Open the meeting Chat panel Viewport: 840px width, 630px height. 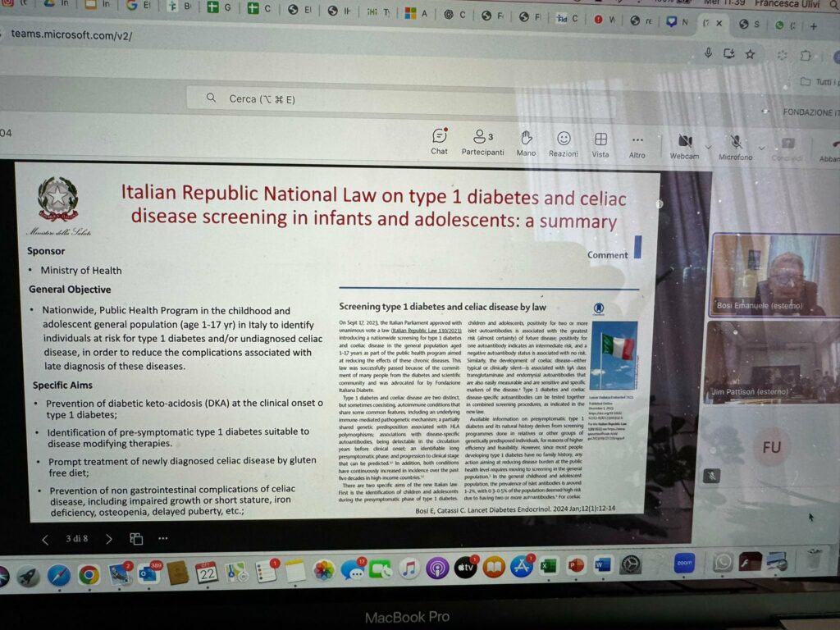[x=440, y=139]
